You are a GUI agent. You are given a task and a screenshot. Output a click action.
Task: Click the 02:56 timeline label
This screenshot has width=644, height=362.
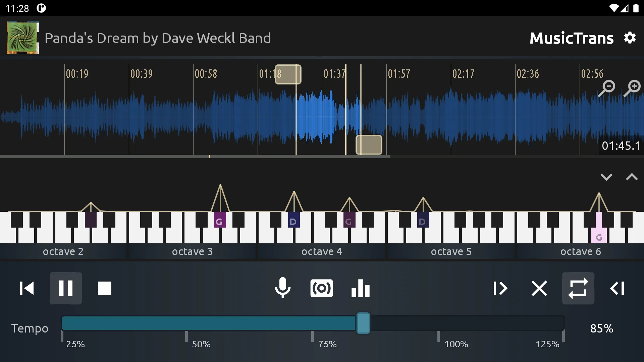(592, 74)
